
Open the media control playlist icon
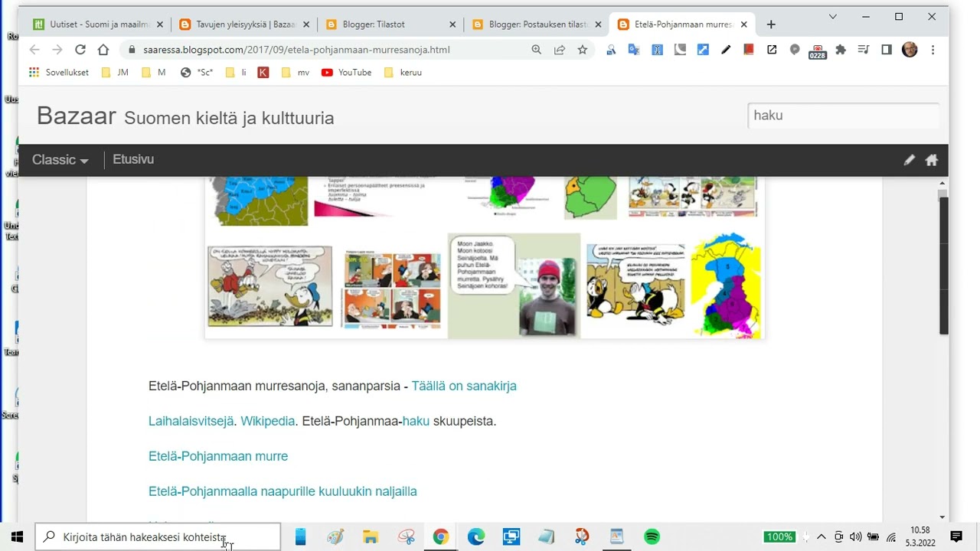pyautogui.click(x=864, y=50)
